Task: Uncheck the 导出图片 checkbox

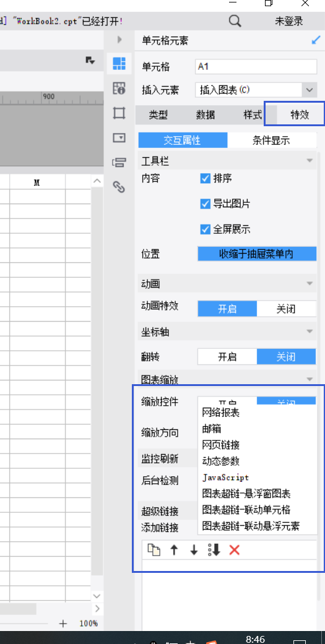Action: pos(206,204)
